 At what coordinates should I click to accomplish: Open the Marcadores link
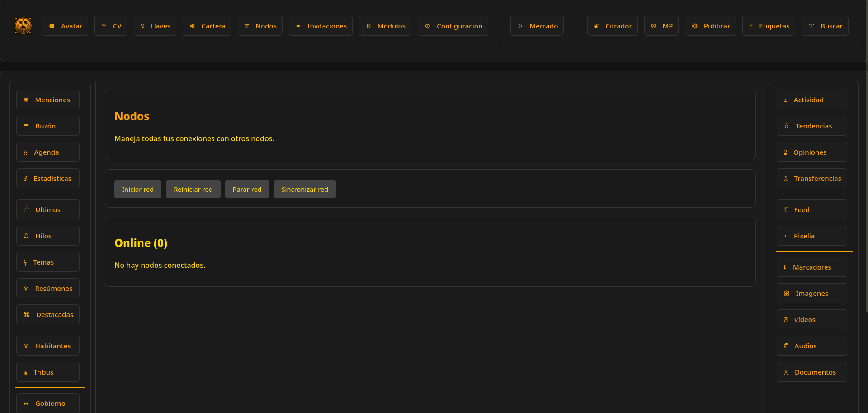(x=811, y=267)
